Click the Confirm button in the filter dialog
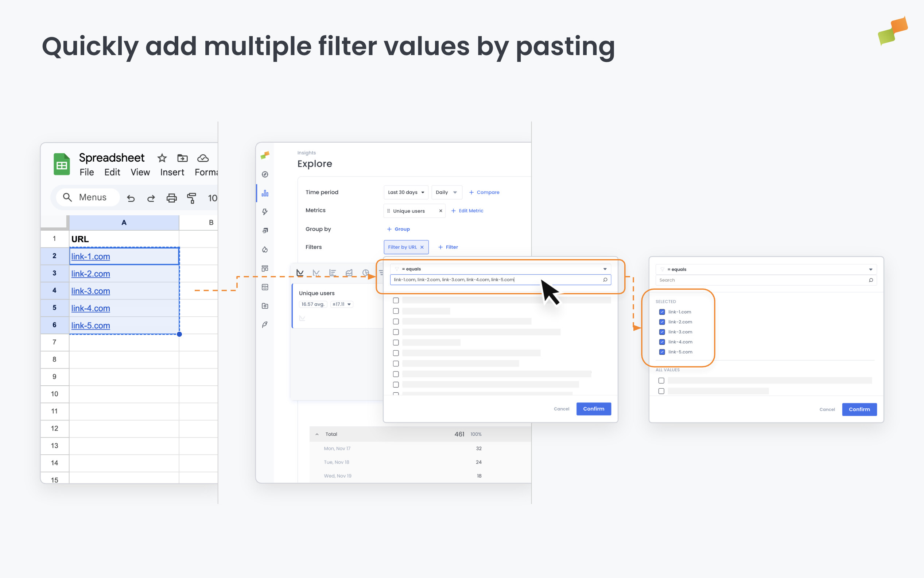 (593, 409)
